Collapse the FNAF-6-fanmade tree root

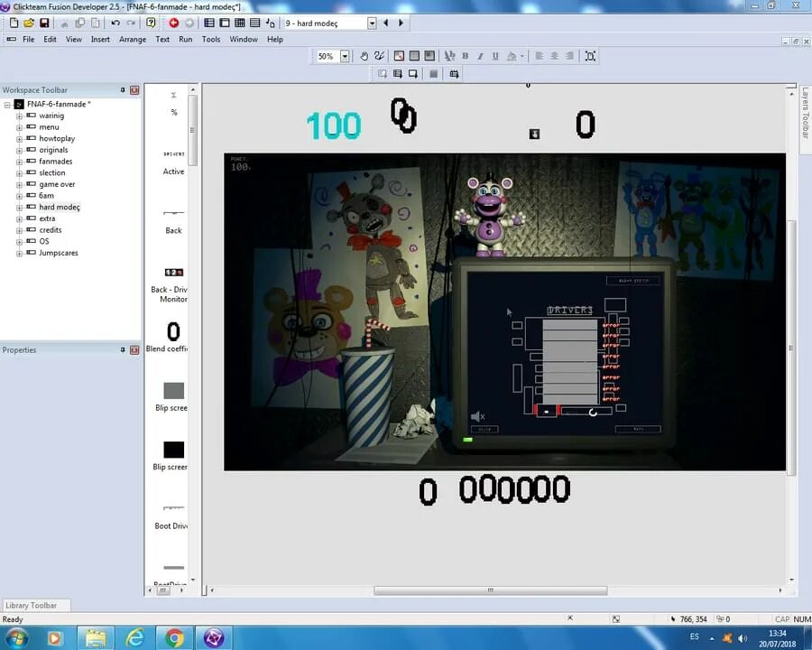pyautogui.click(x=7, y=105)
